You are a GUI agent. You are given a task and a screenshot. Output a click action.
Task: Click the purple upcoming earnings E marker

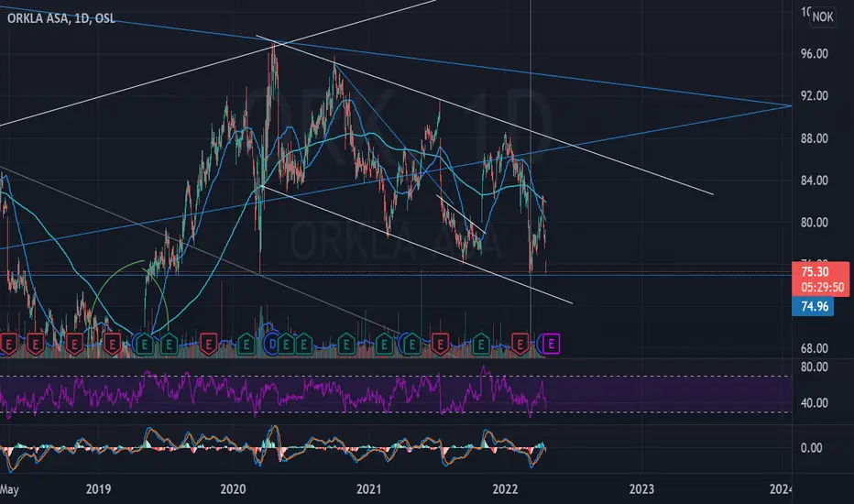(x=552, y=344)
